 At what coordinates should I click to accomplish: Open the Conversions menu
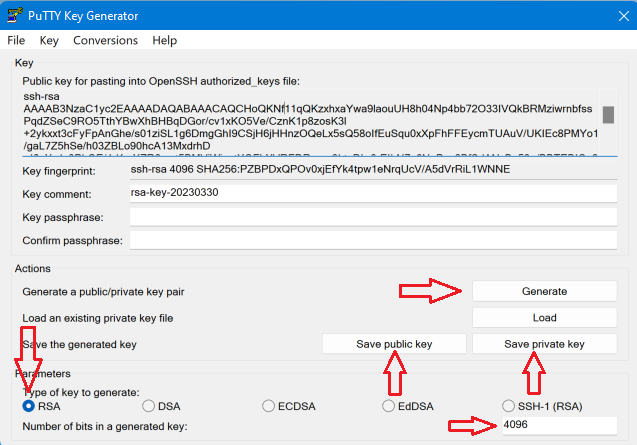point(105,41)
